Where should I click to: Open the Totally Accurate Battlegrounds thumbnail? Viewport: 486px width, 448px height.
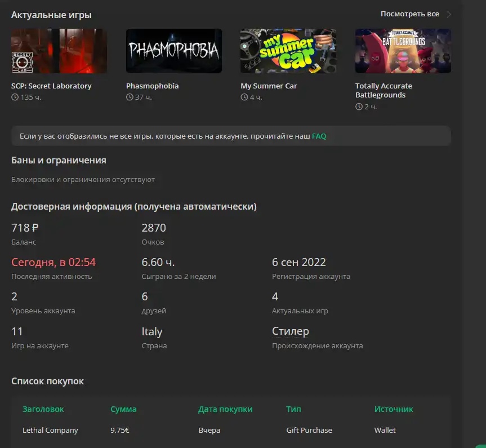click(x=403, y=51)
